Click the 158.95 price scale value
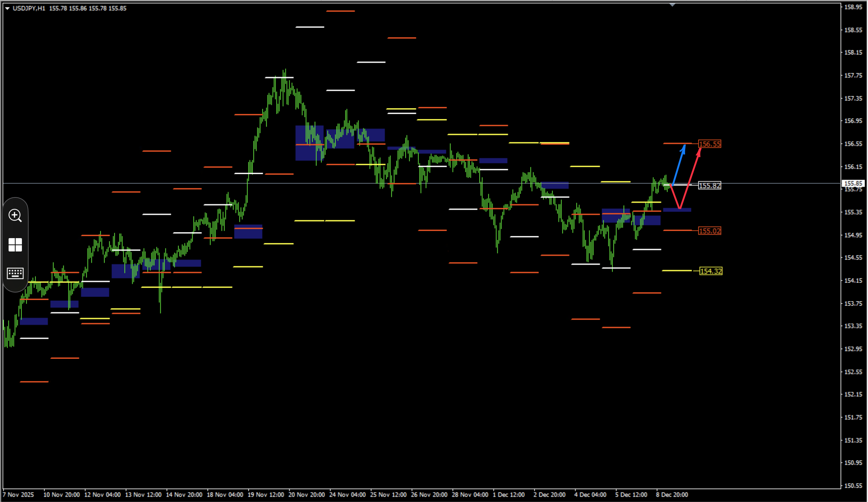 coord(853,7)
